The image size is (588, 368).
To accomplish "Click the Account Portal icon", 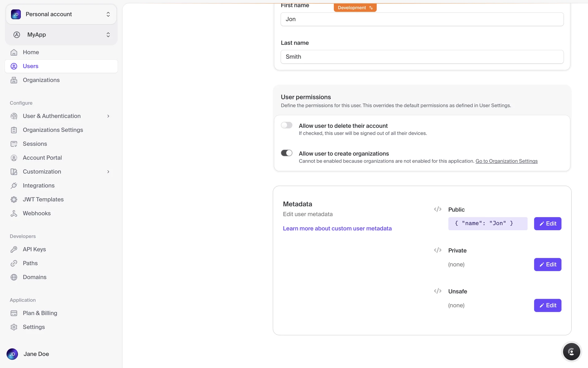I will coord(14,158).
